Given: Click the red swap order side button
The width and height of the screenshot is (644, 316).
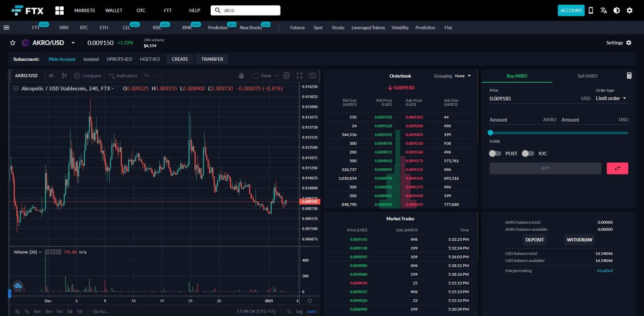Looking at the screenshot, I should point(617,168).
